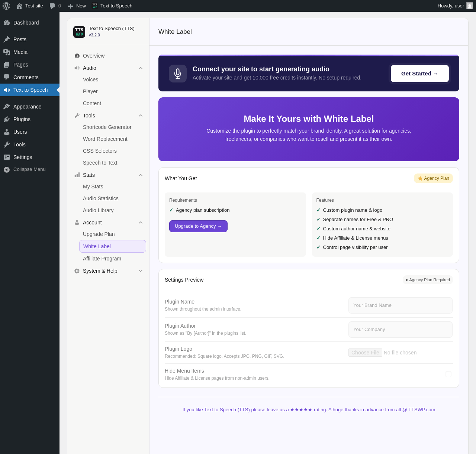Screen dimensions: 476x454
Task: Open Audio Library from the Stats menu
Action: (x=98, y=210)
